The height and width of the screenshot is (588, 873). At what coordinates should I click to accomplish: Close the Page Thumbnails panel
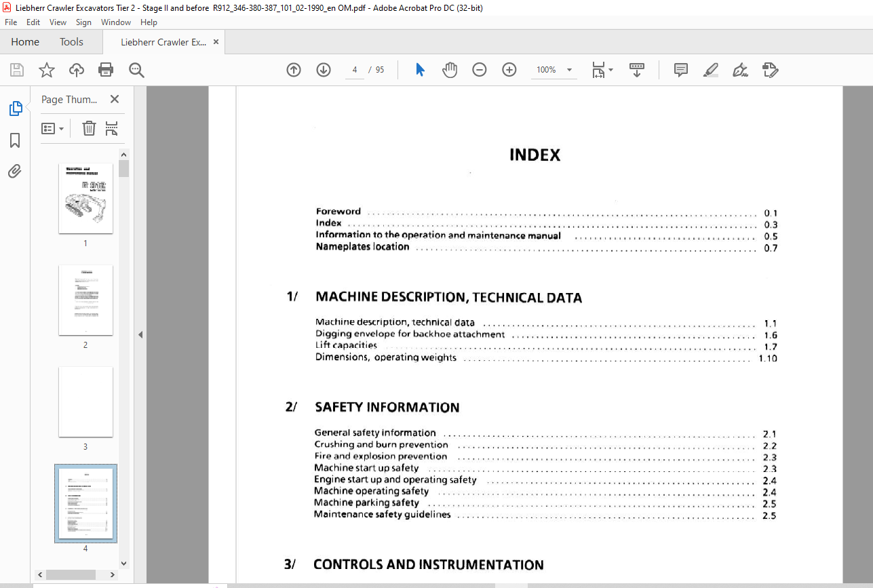click(x=115, y=100)
